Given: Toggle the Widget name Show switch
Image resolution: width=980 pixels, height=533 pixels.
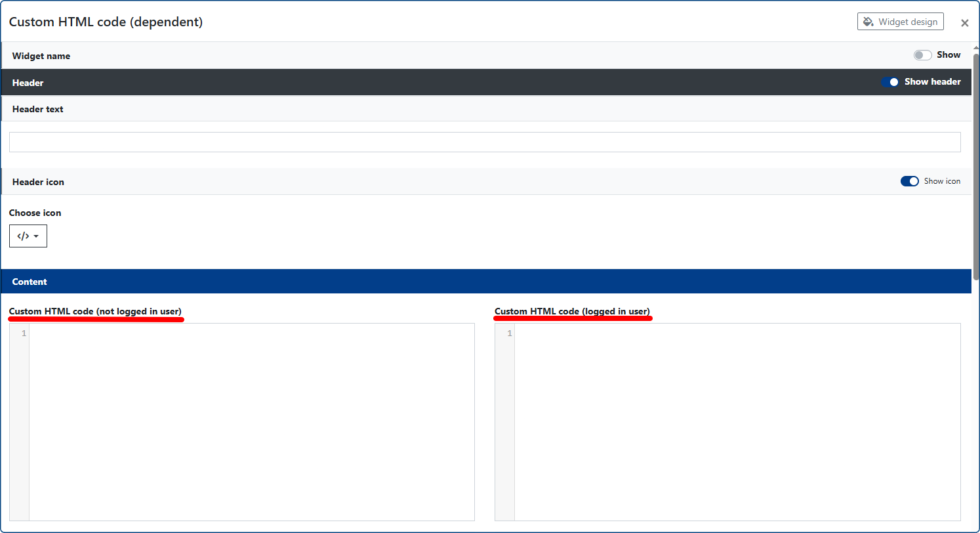Looking at the screenshot, I should (922, 55).
